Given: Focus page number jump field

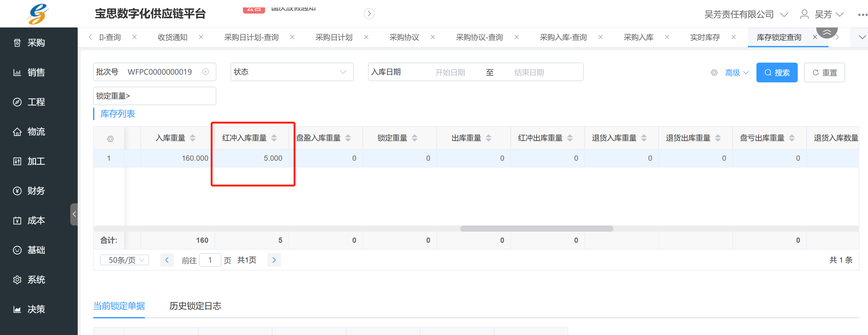Looking at the screenshot, I should 210,260.
